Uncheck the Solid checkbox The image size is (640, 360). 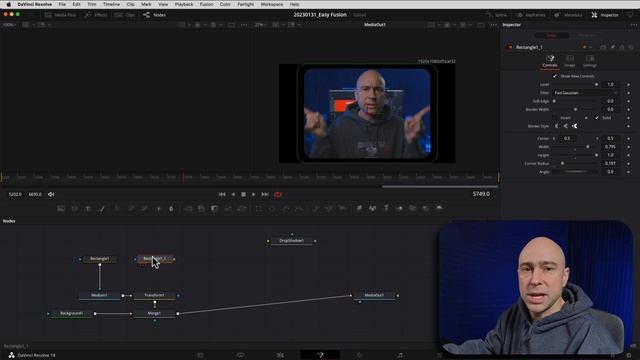(x=597, y=118)
